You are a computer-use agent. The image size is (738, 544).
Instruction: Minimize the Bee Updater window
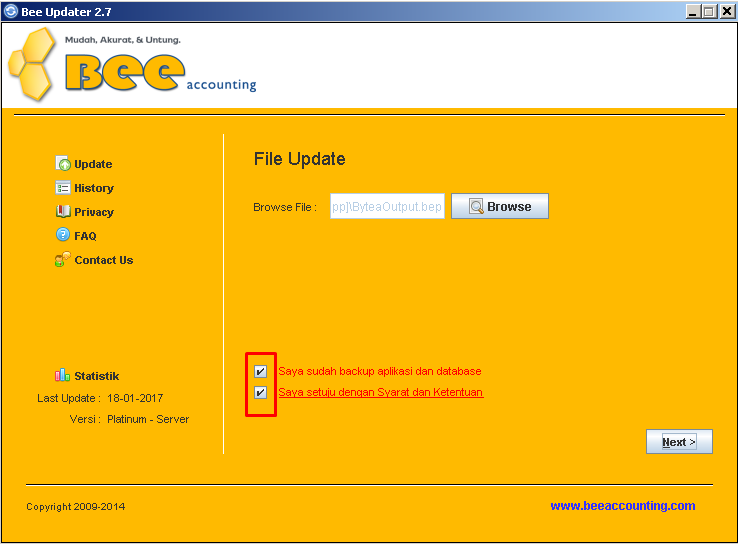(692, 11)
